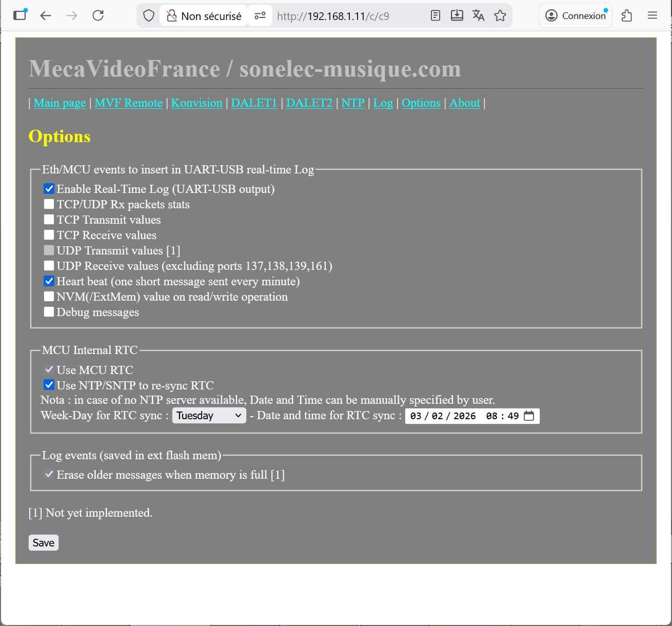This screenshot has width=672, height=626.
Task: Disable the Enable Real-Time Log checkbox
Action: point(49,189)
